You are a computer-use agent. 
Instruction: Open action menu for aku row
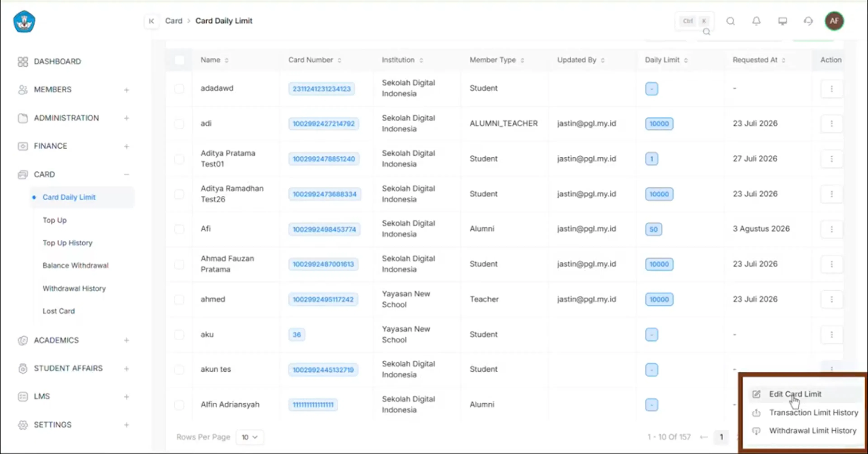832,335
